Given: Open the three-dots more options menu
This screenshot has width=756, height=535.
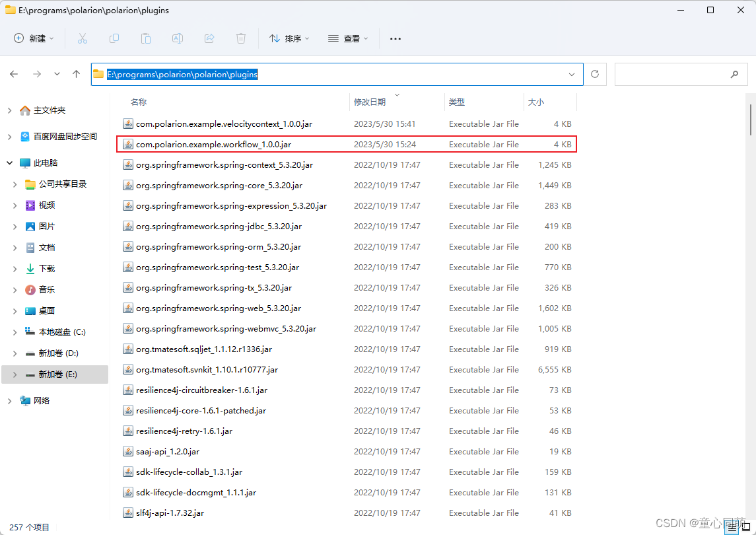Looking at the screenshot, I should [395, 38].
